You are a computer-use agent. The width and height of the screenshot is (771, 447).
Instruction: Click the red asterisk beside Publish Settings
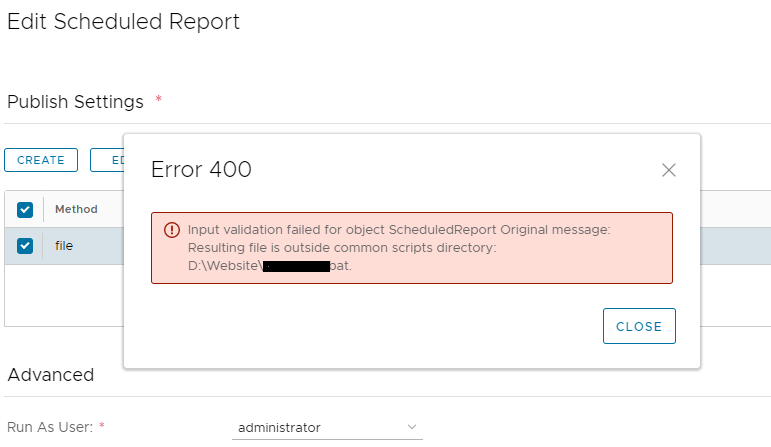[158, 100]
